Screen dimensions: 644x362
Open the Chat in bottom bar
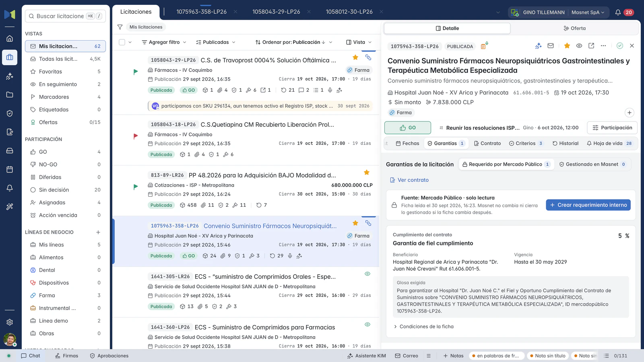[31, 356]
